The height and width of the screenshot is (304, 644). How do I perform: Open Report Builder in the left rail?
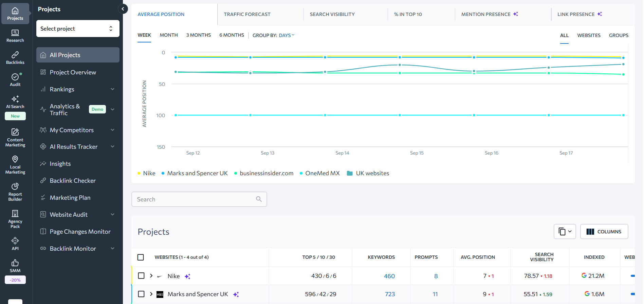coord(15,192)
